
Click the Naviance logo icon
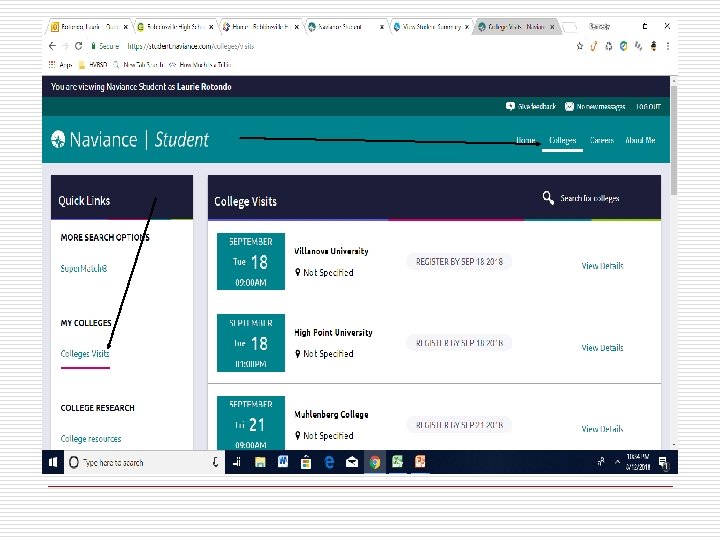pyautogui.click(x=58, y=140)
